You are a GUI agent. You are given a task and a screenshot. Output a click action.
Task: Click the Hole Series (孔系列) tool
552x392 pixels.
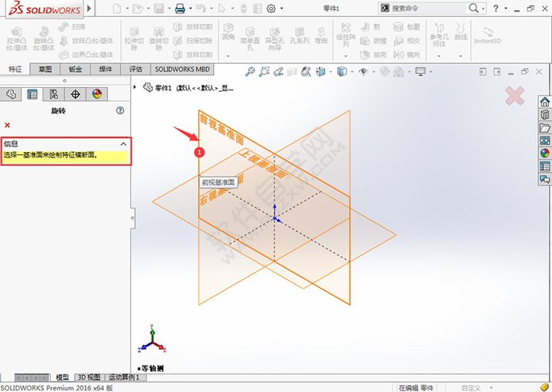point(300,35)
